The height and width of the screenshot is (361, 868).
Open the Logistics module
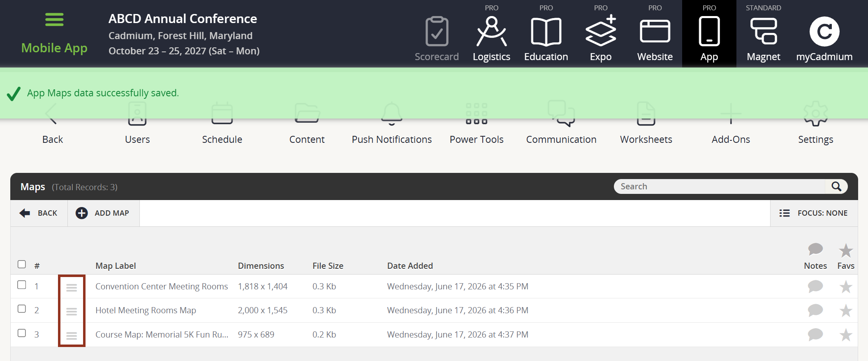point(491,39)
